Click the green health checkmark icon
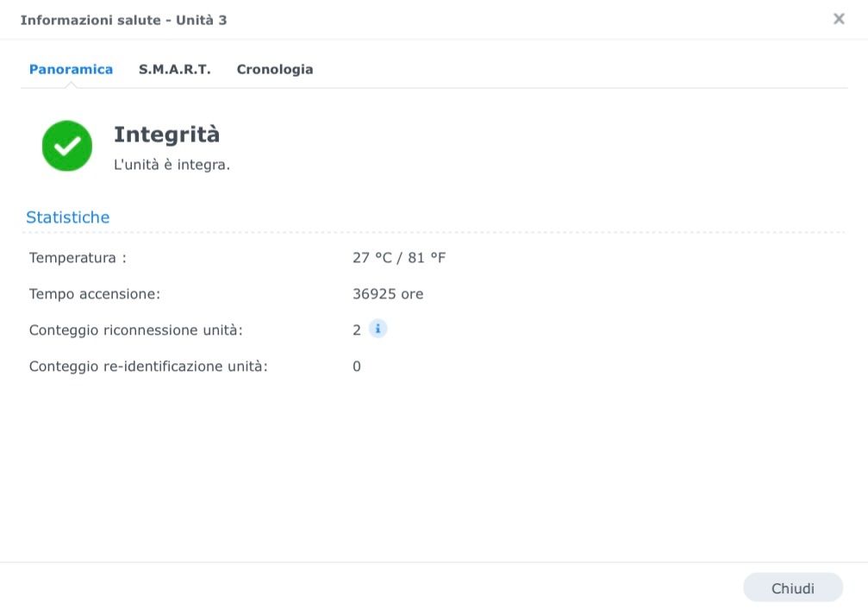Viewport: 868px width, 609px height. pos(67,146)
